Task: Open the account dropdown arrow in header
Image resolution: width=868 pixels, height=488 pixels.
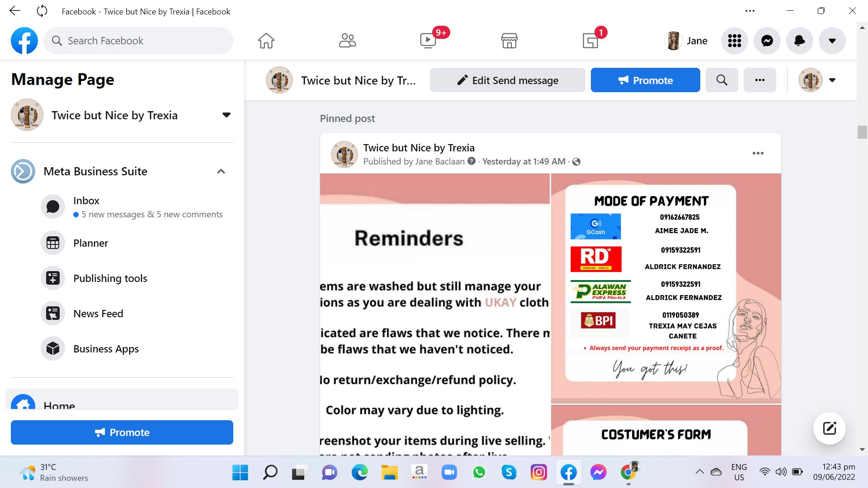Action: click(x=832, y=41)
